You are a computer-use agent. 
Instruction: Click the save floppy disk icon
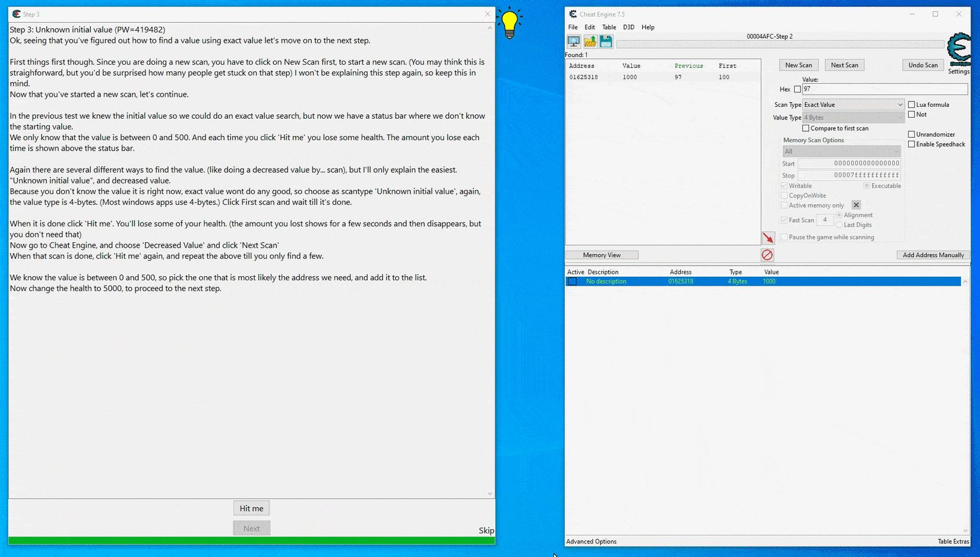[x=606, y=41]
